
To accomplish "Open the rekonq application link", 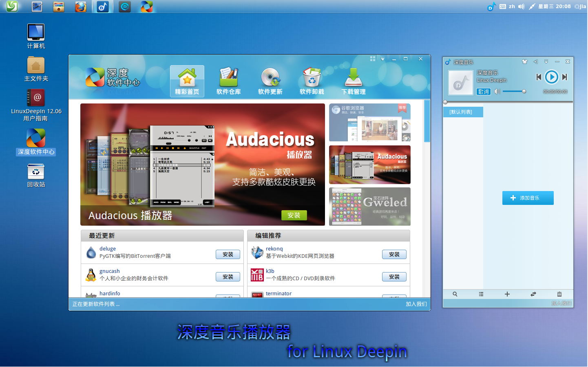I will coord(274,249).
